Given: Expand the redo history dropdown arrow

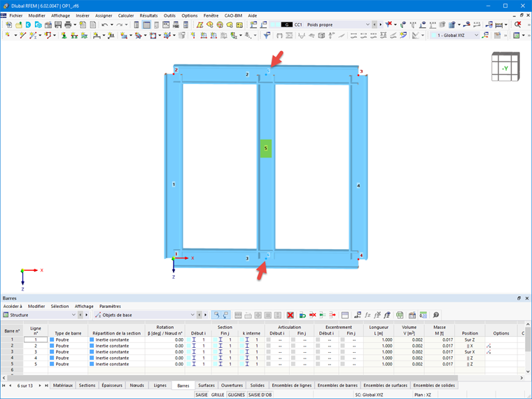Looking at the screenshot, I should click(126, 24).
